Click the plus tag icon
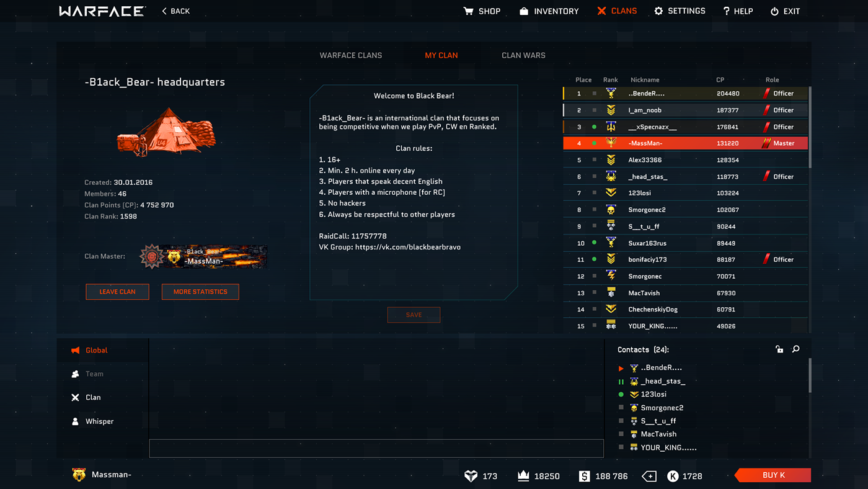 [649, 476]
